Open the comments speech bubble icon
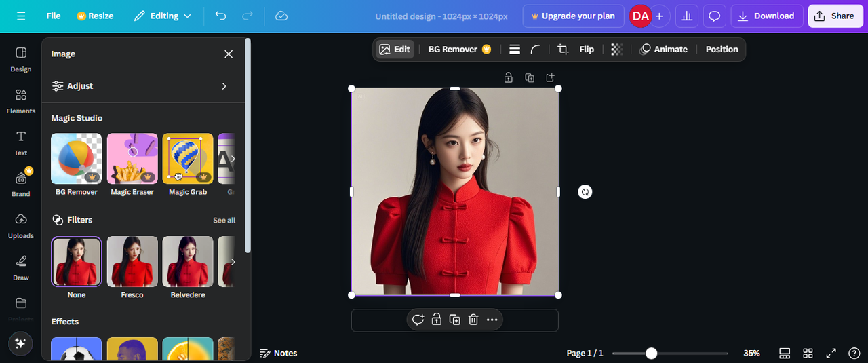Viewport: 868px width, 363px height. point(714,16)
